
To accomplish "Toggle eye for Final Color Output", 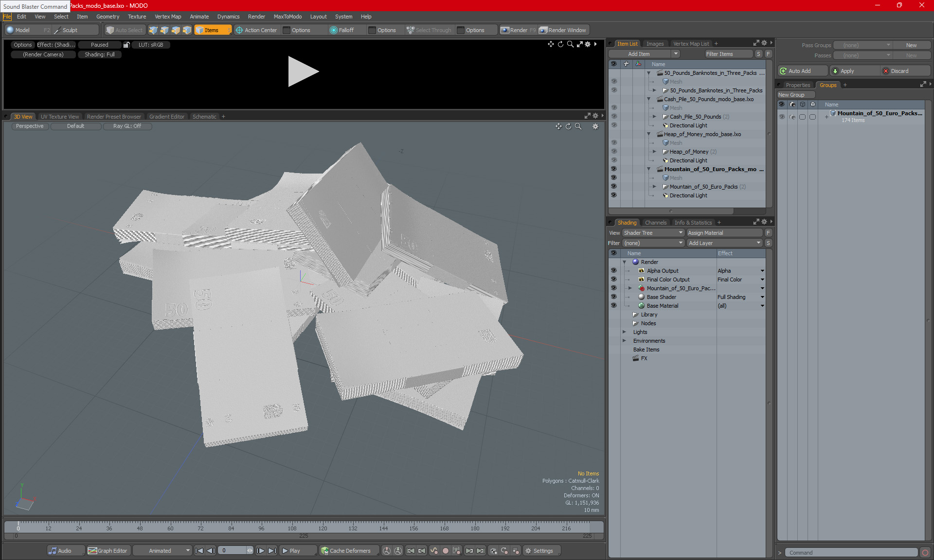I will click(x=614, y=280).
